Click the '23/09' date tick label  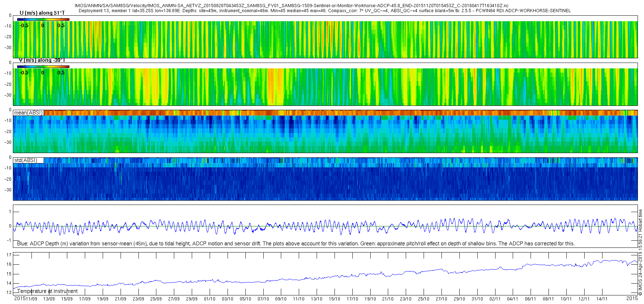pos(138,299)
